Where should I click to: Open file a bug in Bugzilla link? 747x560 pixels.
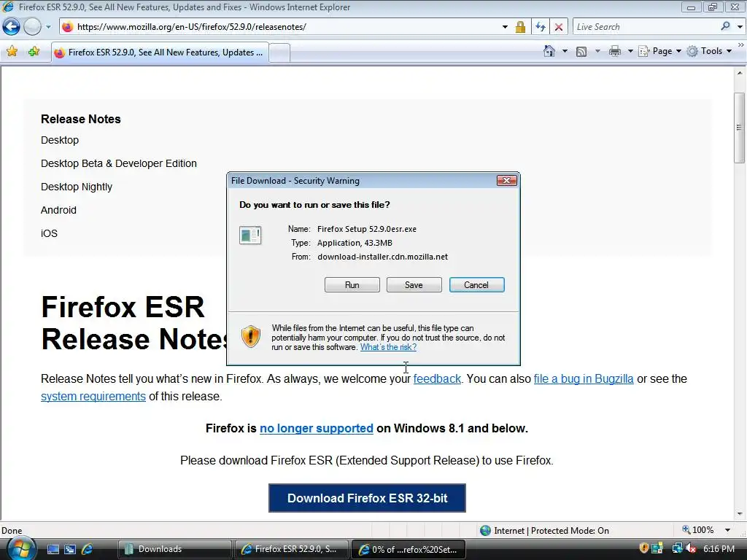584,378
